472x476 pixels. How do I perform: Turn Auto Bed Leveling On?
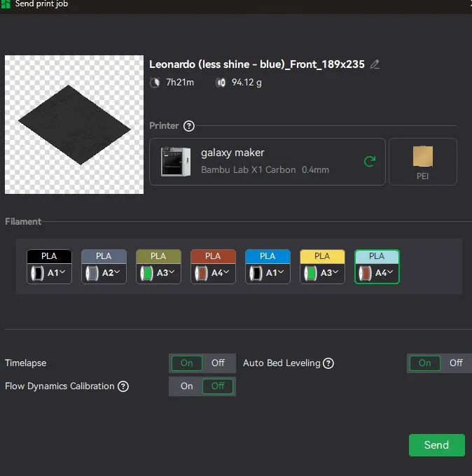coord(425,363)
